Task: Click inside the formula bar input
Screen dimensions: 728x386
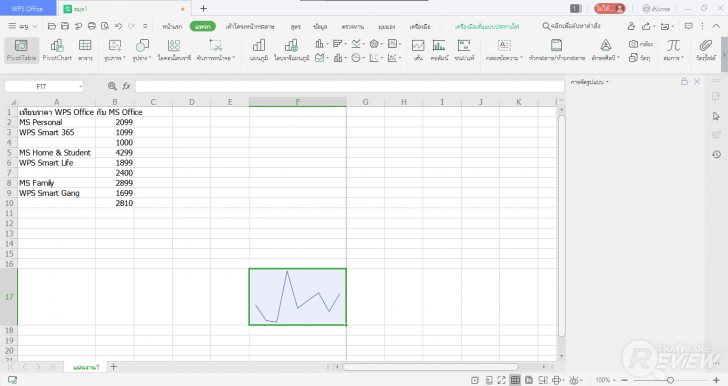Action: (x=350, y=86)
